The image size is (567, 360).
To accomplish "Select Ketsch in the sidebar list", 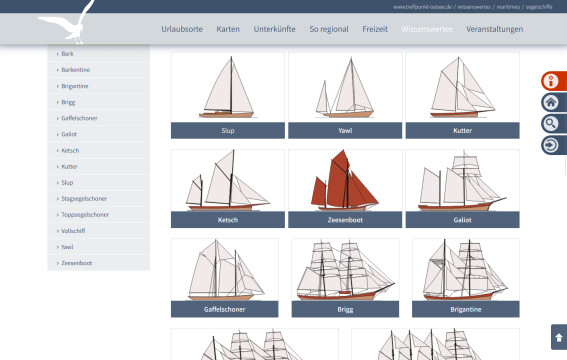I will pyautogui.click(x=99, y=150).
